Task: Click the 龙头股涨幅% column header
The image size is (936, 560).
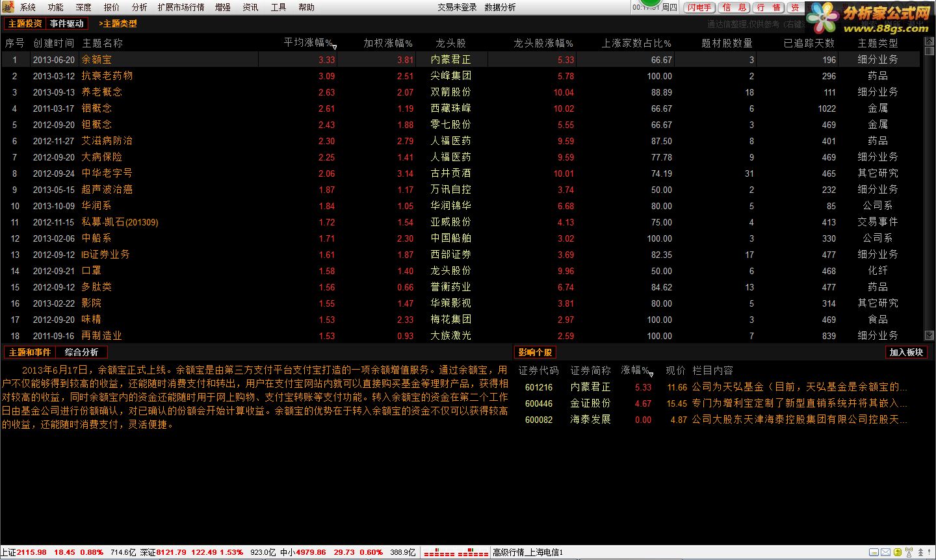Action: click(543, 43)
